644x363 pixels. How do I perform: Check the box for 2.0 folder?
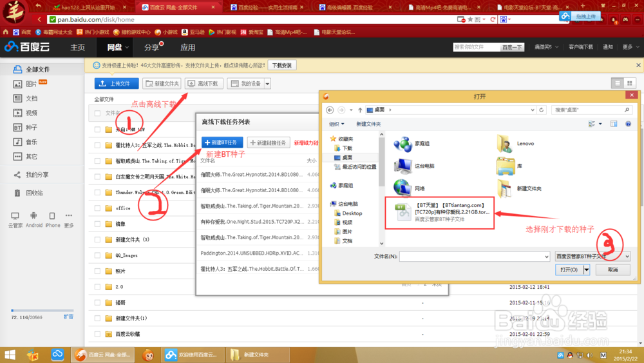tap(97, 287)
